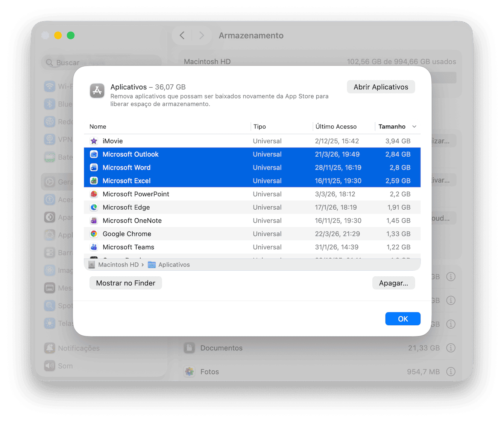Confirm with the OK button

403,319
